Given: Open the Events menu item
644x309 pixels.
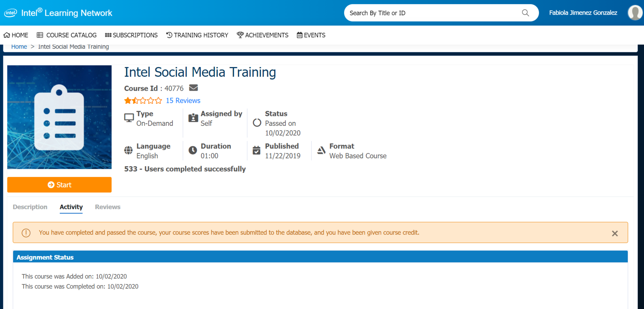Looking at the screenshot, I should 311,35.
